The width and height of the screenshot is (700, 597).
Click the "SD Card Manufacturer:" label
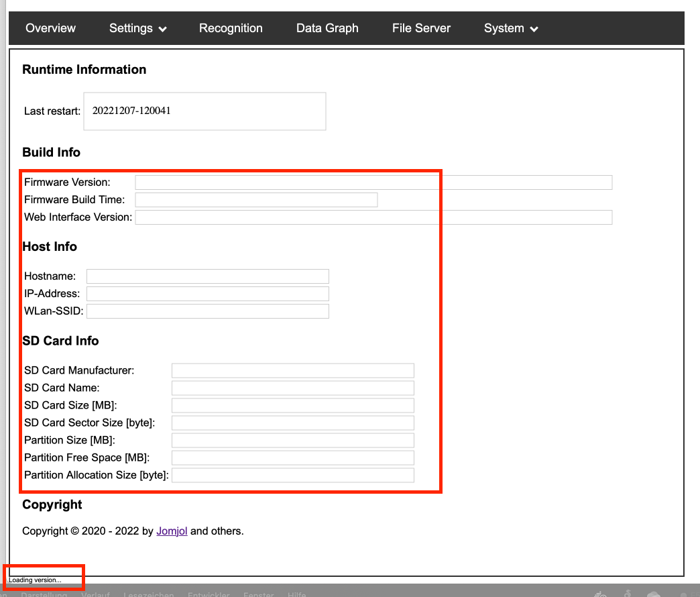(79, 370)
